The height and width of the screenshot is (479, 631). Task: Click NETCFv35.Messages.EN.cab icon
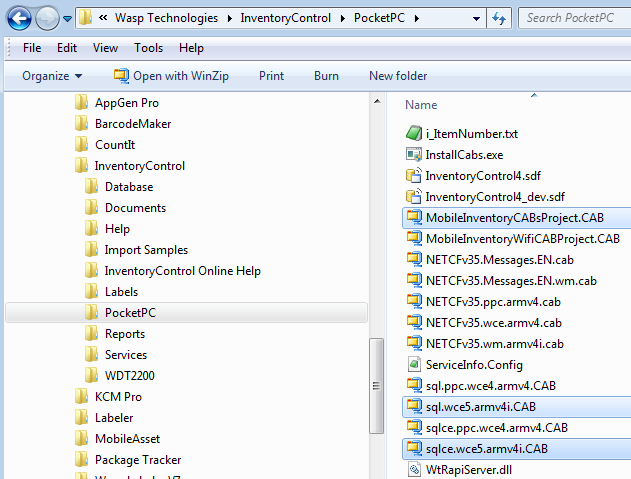(x=414, y=259)
